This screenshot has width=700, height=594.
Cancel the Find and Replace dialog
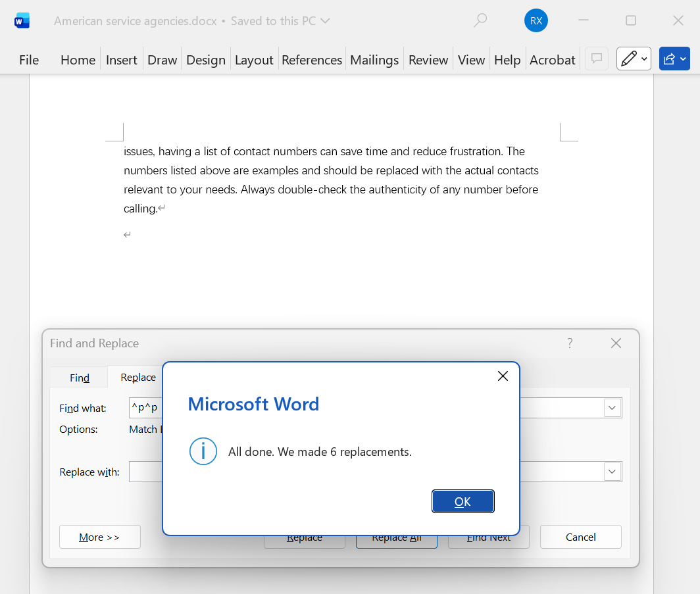(580, 537)
